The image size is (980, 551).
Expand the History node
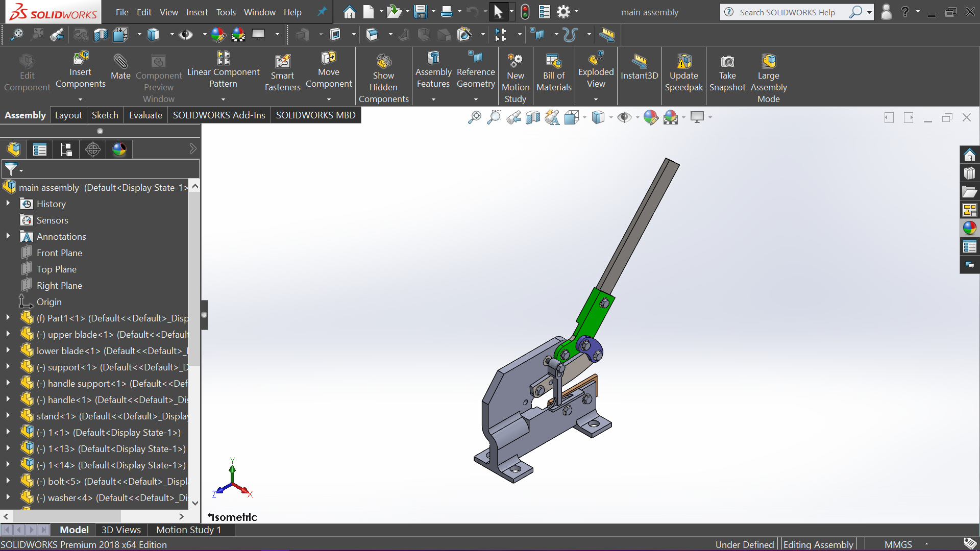click(8, 203)
